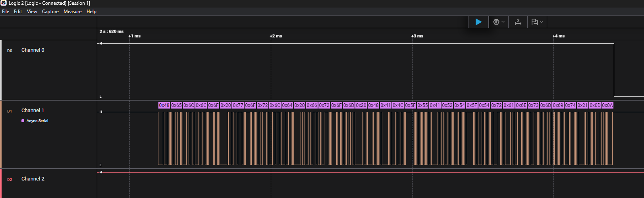This screenshot has height=198, width=644.
Task: Click the Logic 2 app icon in title bar
Action: point(4,3)
